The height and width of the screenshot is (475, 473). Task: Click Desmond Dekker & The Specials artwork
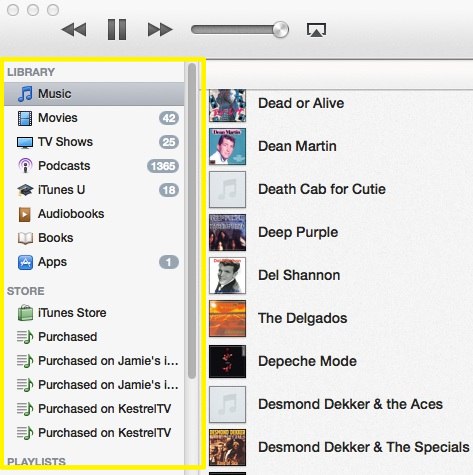coord(227,448)
